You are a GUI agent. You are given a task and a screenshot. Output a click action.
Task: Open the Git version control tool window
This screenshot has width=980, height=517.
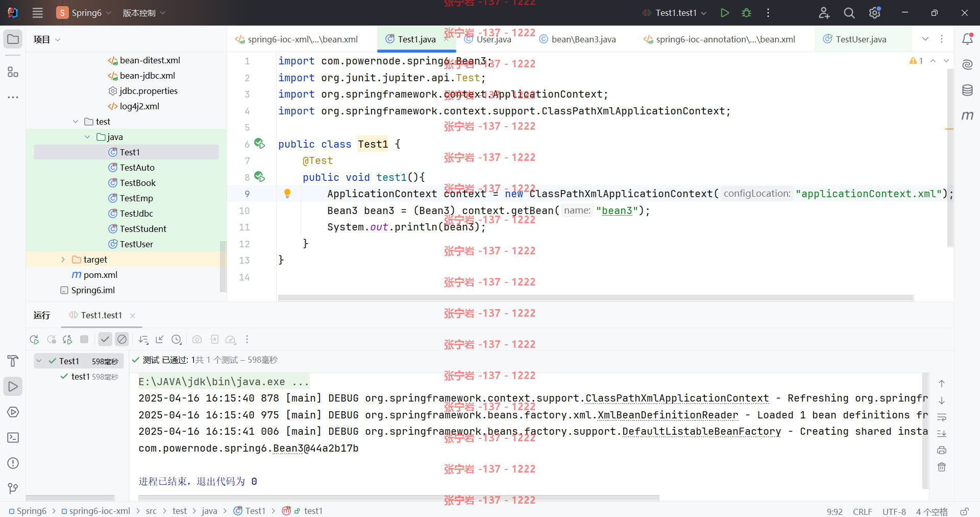pyautogui.click(x=13, y=489)
